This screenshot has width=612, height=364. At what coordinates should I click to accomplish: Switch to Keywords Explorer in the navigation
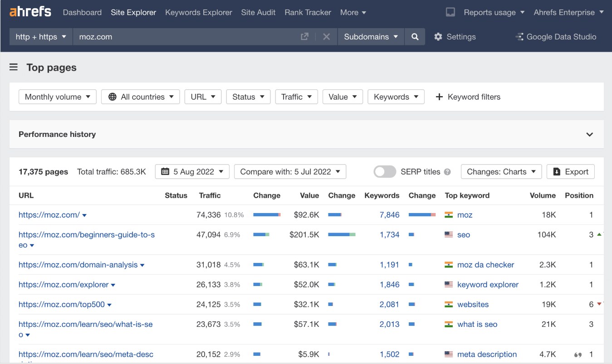tap(198, 12)
